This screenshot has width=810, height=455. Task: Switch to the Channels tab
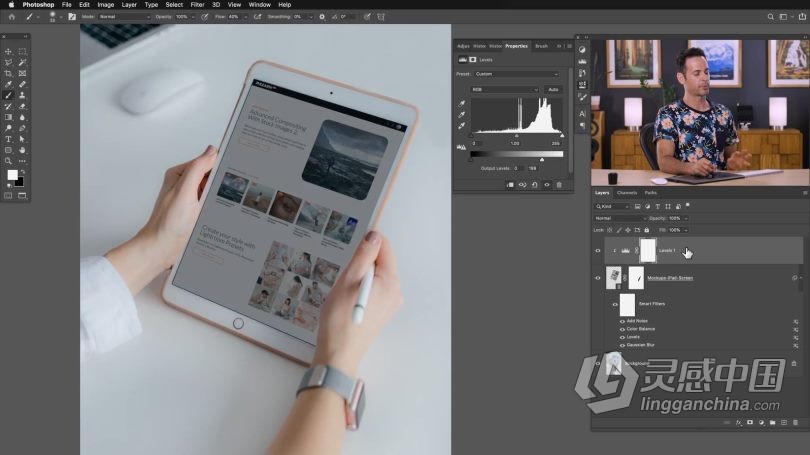coord(627,193)
